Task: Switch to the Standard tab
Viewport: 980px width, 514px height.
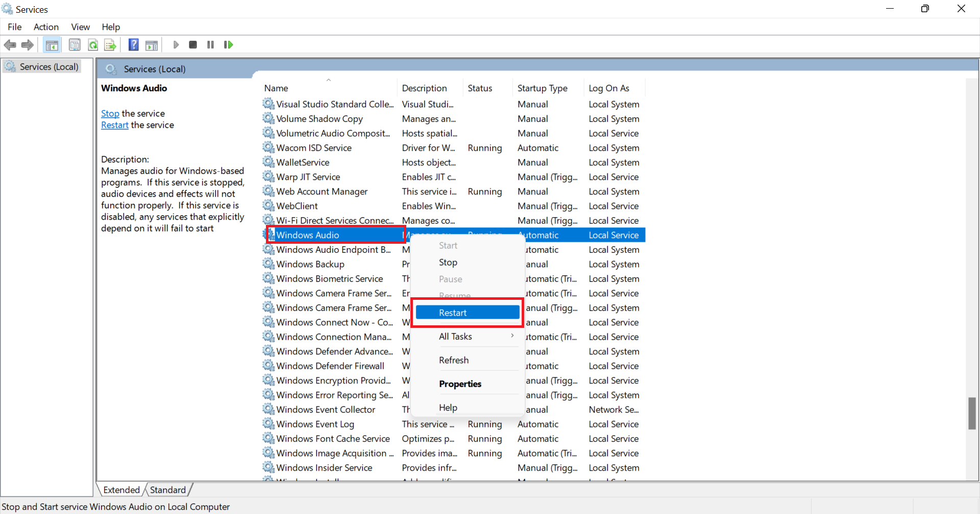Action: pos(167,490)
